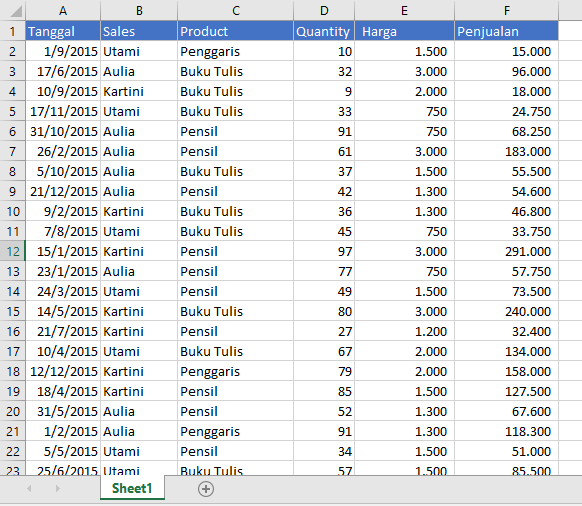Select column C header
The width and height of the screenshot is (582, 506).
pos(236,10)
